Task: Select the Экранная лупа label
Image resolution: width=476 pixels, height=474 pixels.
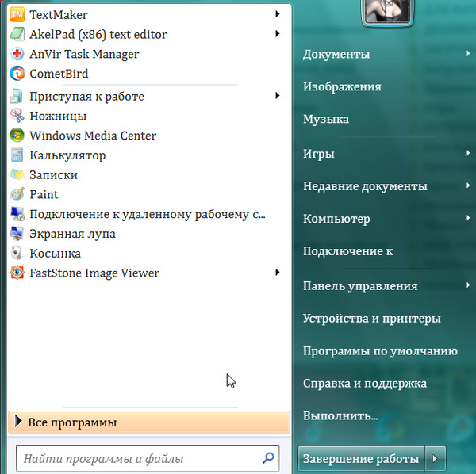Action: (x=72, y=234)
